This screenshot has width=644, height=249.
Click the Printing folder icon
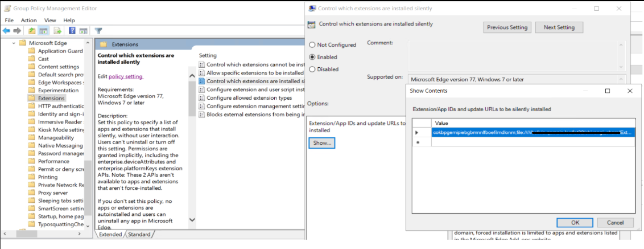(x=31, y=177)
